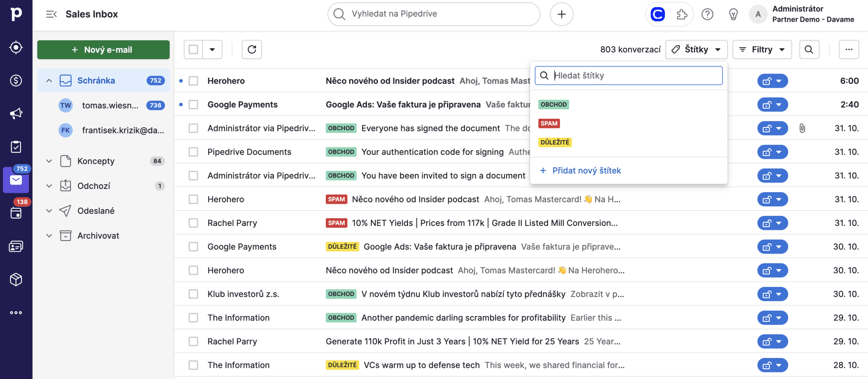The height and width of the screenshot is (379, 868).
Task: Tick checkbox for Klub investorů email
Action: tap(193, 294)
